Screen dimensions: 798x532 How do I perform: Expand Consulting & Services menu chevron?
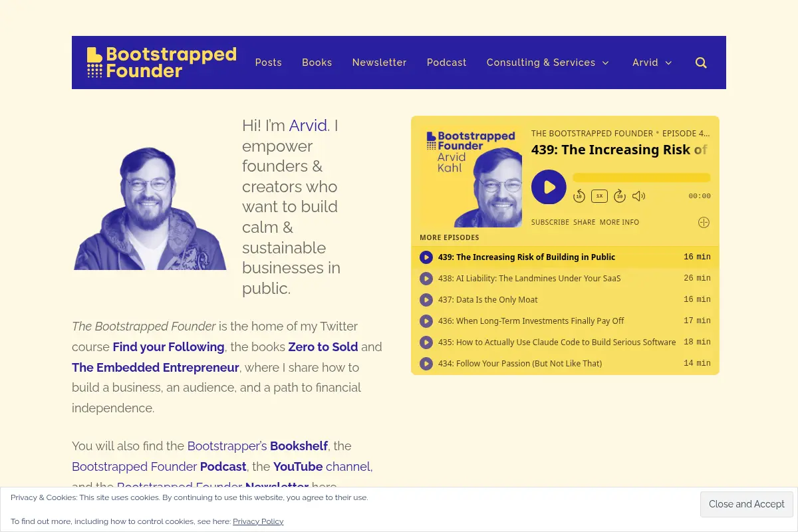click(x=605, y=63)
